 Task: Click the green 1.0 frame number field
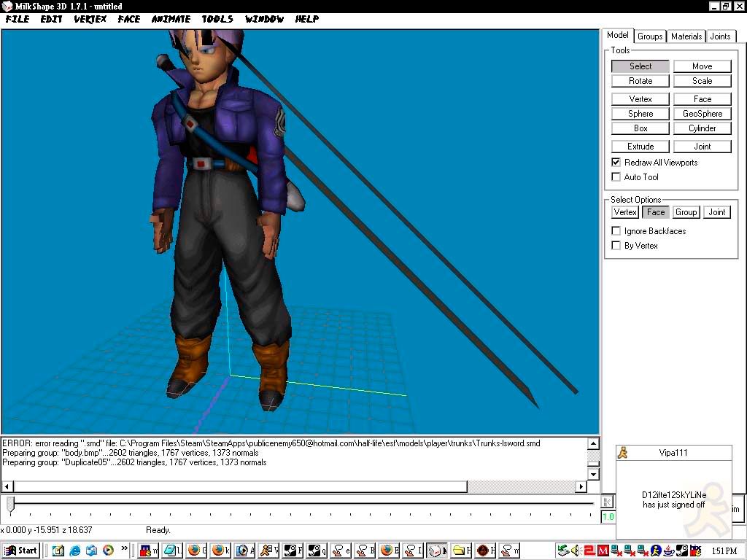[608, 517]
